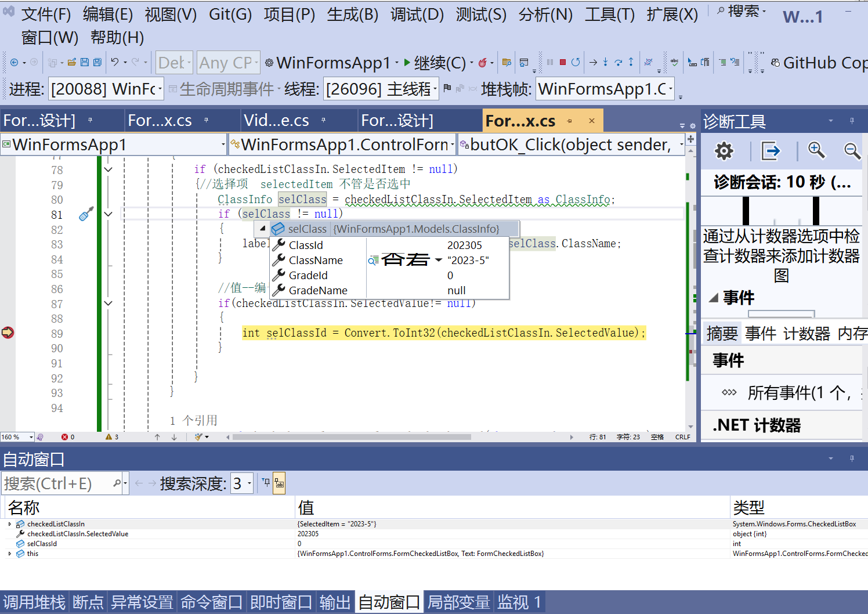
Task: Click the GitHub Copilot button
Action: tap(819, 63)
